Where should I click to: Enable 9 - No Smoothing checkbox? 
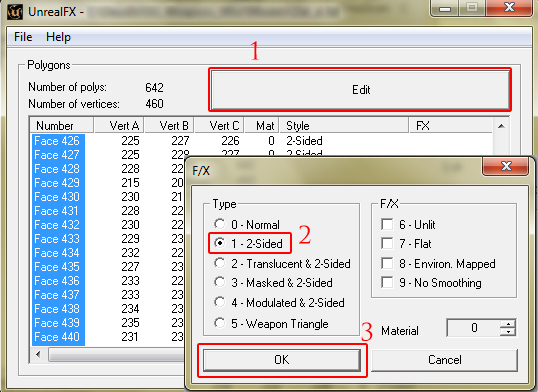pos(387,283)
